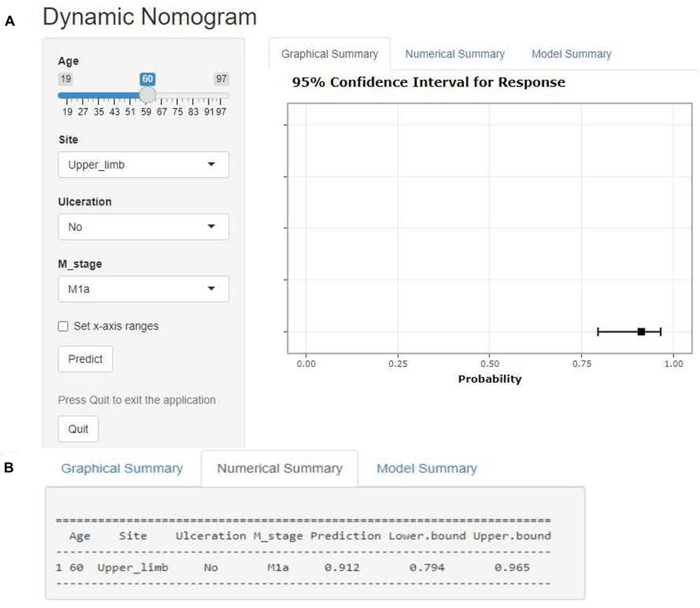Select Graphical Summary tab in panel B
The image size is (700, 608).
(x=122, y=468)
